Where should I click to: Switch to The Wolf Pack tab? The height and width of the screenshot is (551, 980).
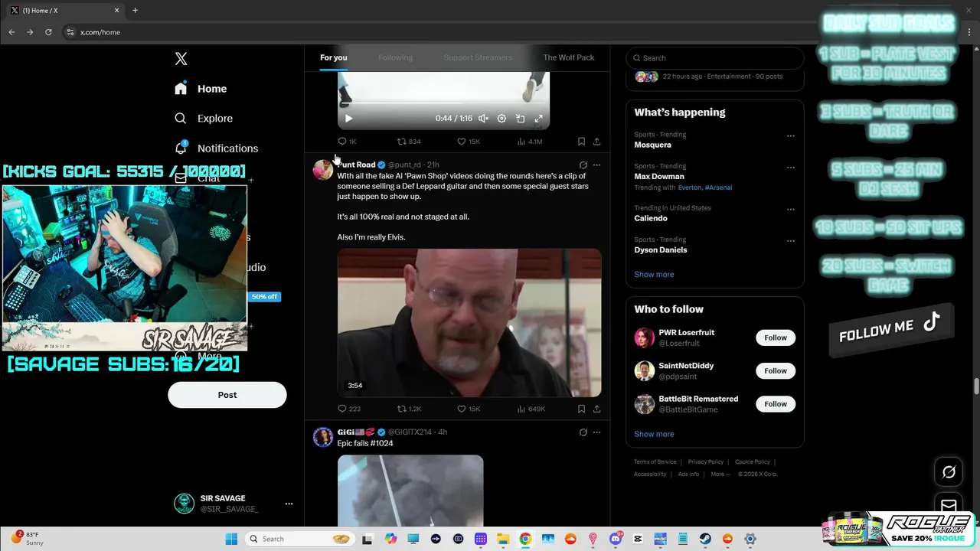coord(569,57)
